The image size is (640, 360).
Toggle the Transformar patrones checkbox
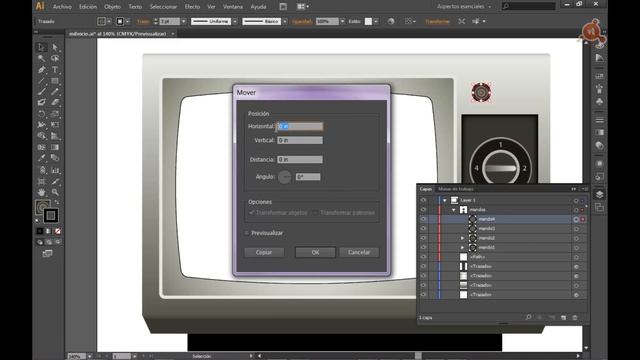[315, 213]
